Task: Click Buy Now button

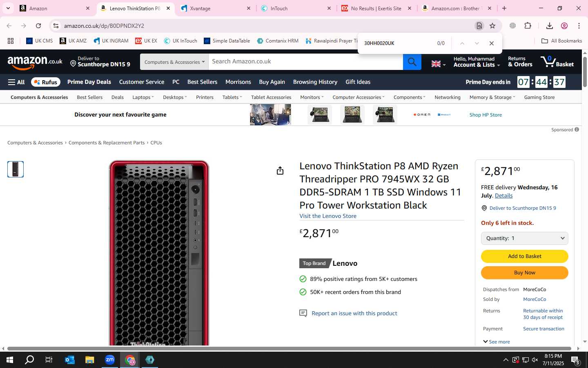Action: coord(524,273)
